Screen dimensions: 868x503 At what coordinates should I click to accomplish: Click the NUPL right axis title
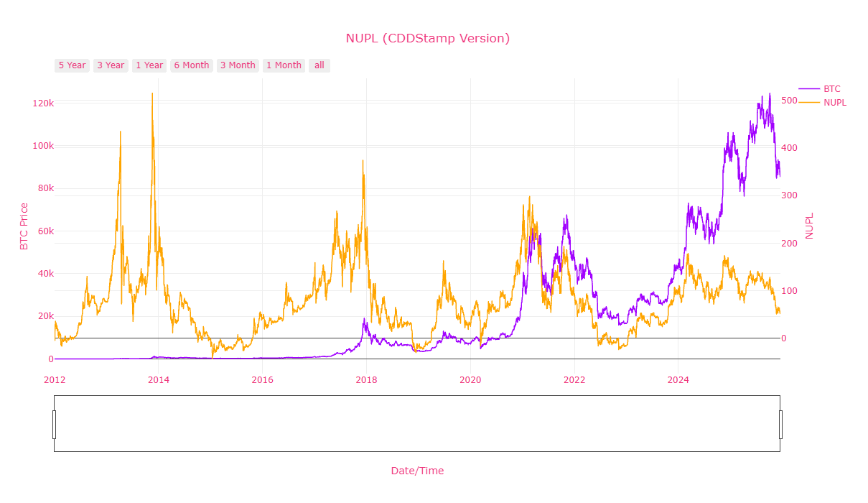(809, 226)
